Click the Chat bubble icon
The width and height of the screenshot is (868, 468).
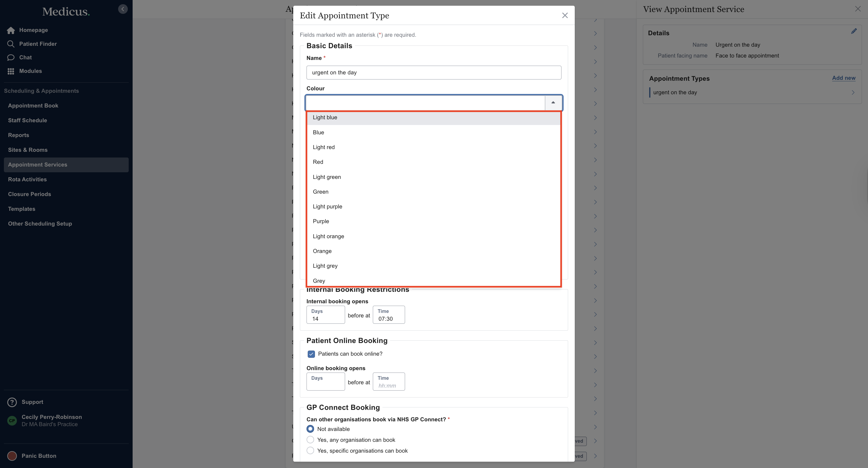pos(11,58)
